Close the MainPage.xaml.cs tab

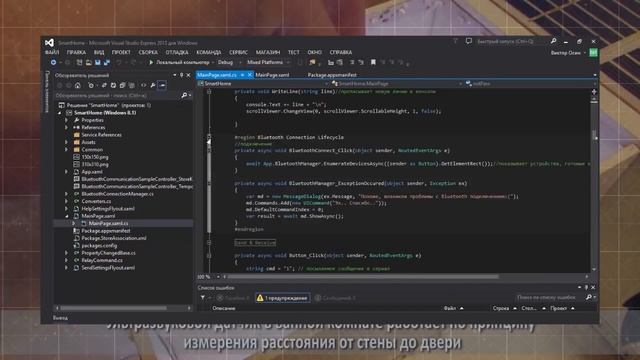coord(250,75)
